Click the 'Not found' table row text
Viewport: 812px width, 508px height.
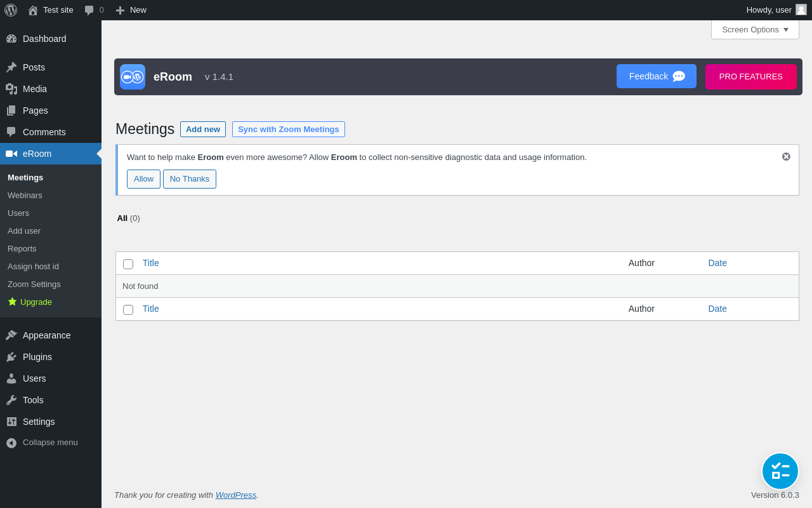pyautogui.click(x=140, y=286)
